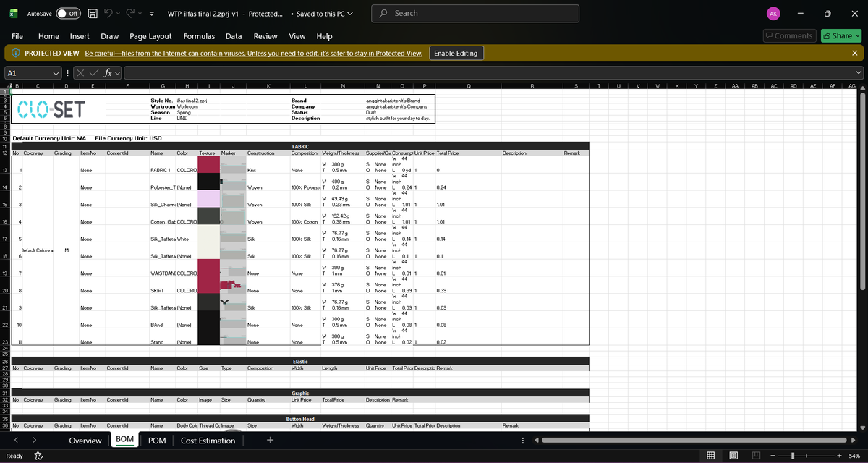Click the Excel app logo icon
868x463 pixels.
tap(13, 13)
